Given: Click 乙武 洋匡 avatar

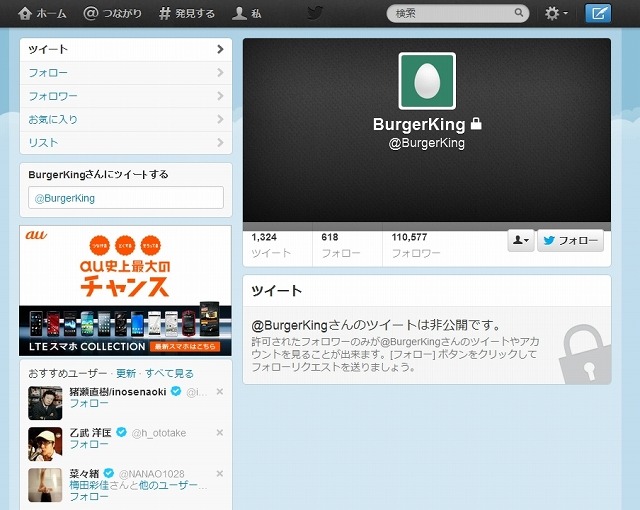Looking at the screenshot, I should click(x=45, y=444).
